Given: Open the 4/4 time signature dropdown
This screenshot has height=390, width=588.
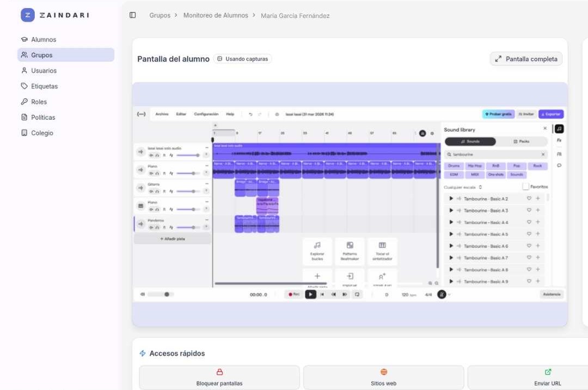Looking at the screenshot, I should tap(428, 294).
